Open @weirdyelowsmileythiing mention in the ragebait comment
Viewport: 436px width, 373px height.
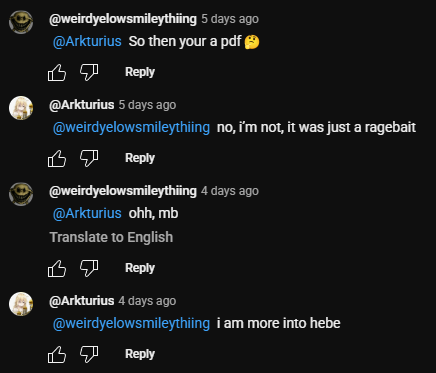click(131, 128)
